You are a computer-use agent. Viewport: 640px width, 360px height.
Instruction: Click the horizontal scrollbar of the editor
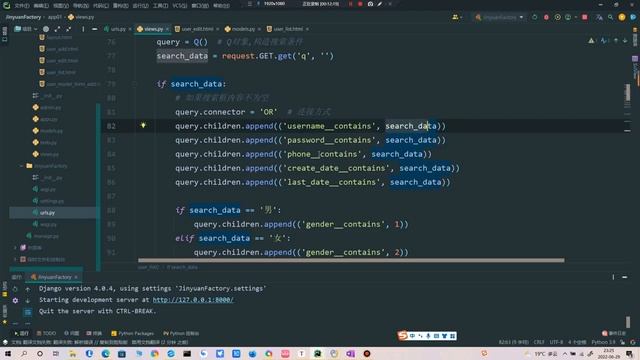[x=351, y=260]
